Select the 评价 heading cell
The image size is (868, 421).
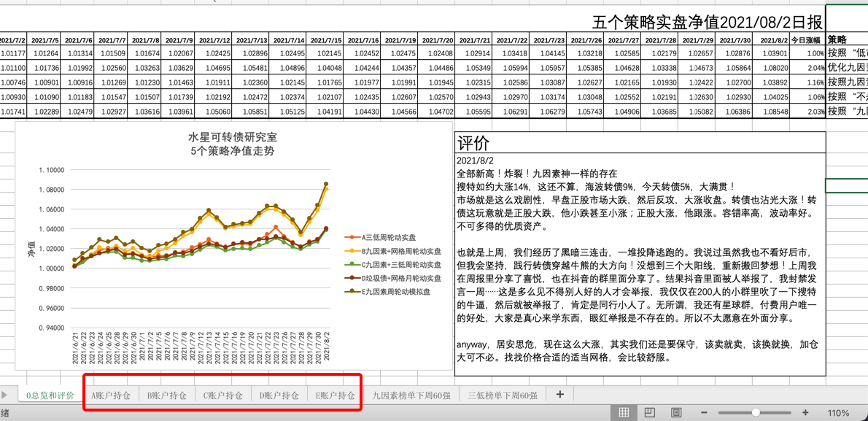(x=473, y=143)
